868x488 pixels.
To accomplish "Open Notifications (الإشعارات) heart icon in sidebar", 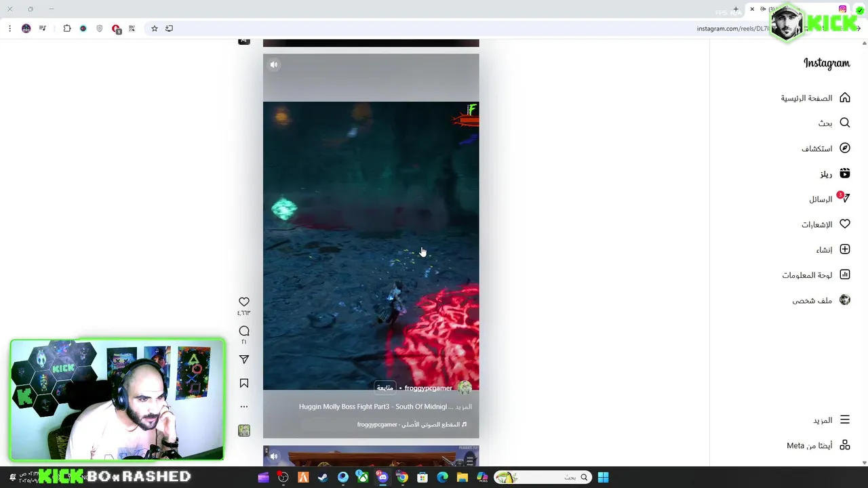I will point(845,224).
